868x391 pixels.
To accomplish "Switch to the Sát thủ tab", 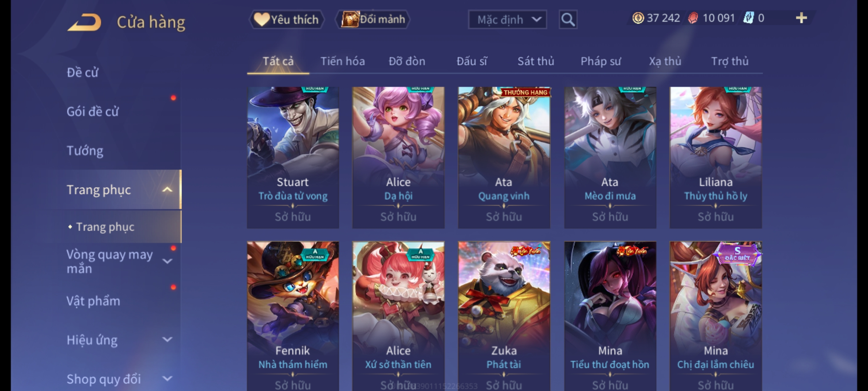I will 536,61.
